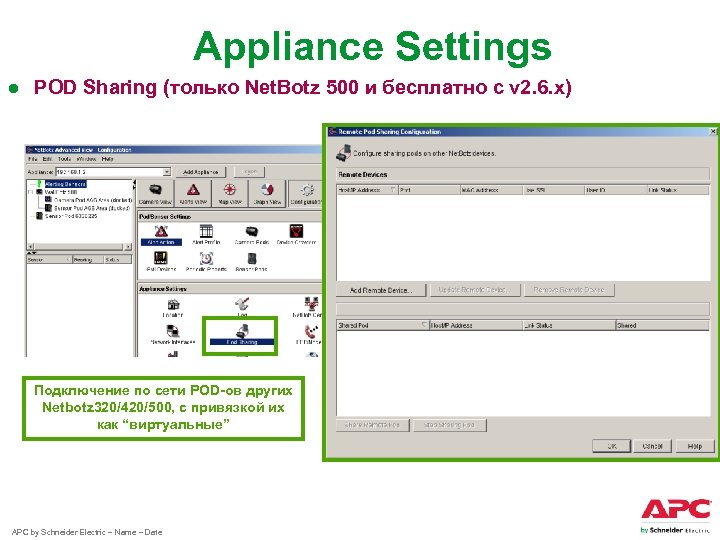
Task: Open the File menu
Action: (33, 159)
